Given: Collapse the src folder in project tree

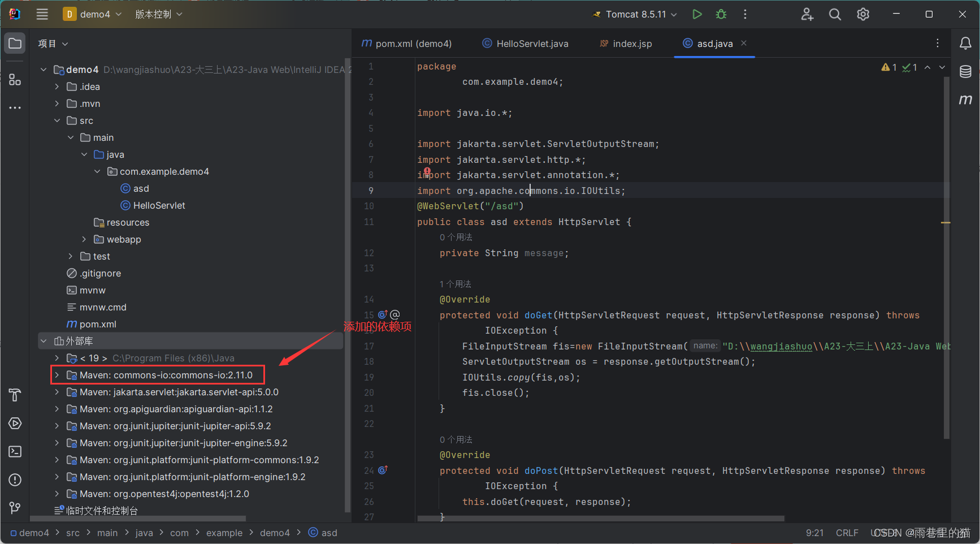Looking at the screenshot, I should tap(57, 120).
